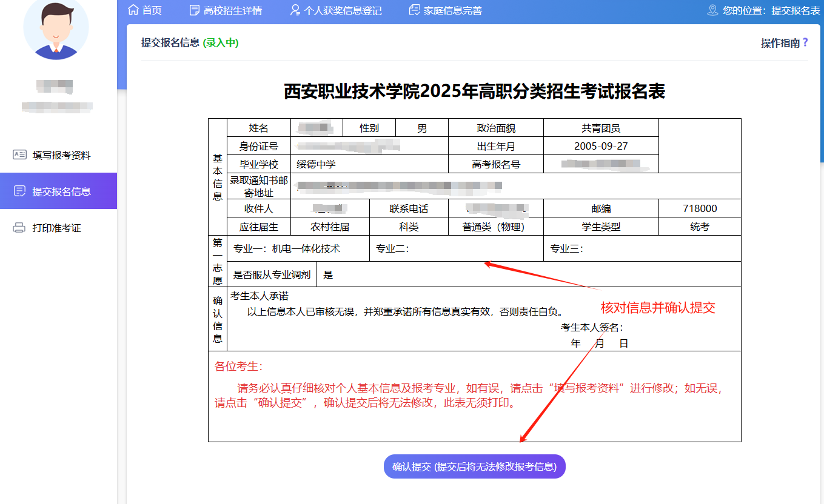This screenshot has height=504, width=824.
Task: Open 家庭信息完善 in top navigation
Action: [453, 10]
